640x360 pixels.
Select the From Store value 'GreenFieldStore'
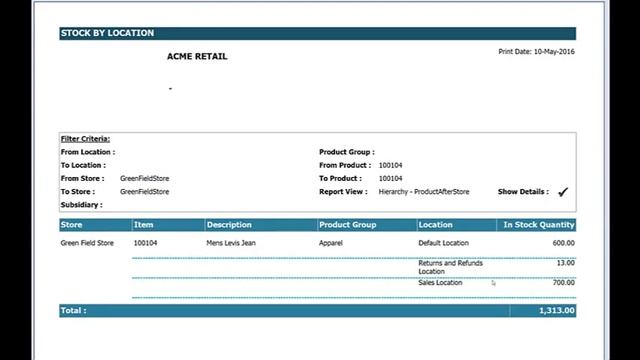pos(144,178)
